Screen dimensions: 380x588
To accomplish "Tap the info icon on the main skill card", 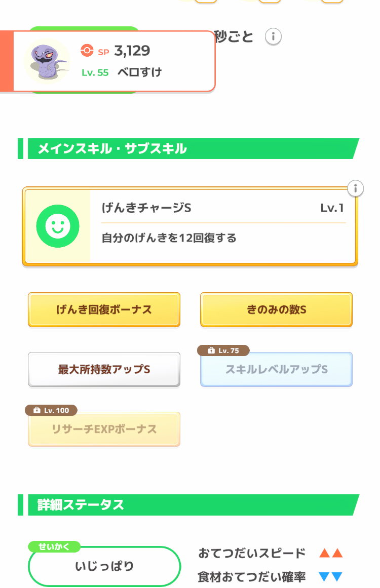I will (x=356, y=188).
